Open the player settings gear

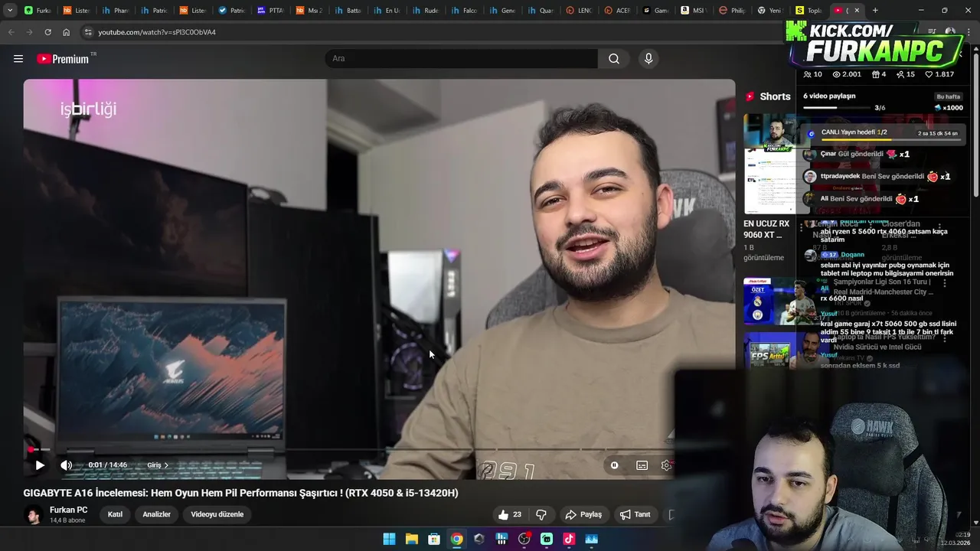tap(666, 465)
